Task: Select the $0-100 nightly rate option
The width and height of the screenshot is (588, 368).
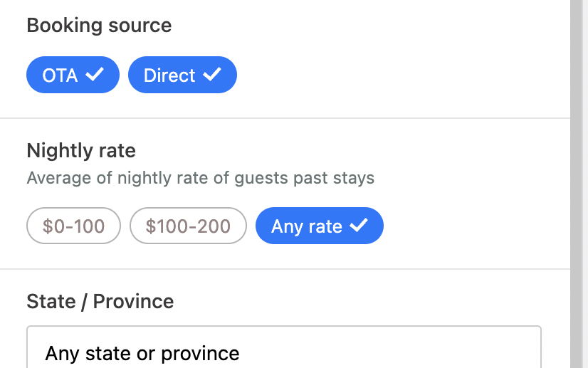Action: point(73,226)
